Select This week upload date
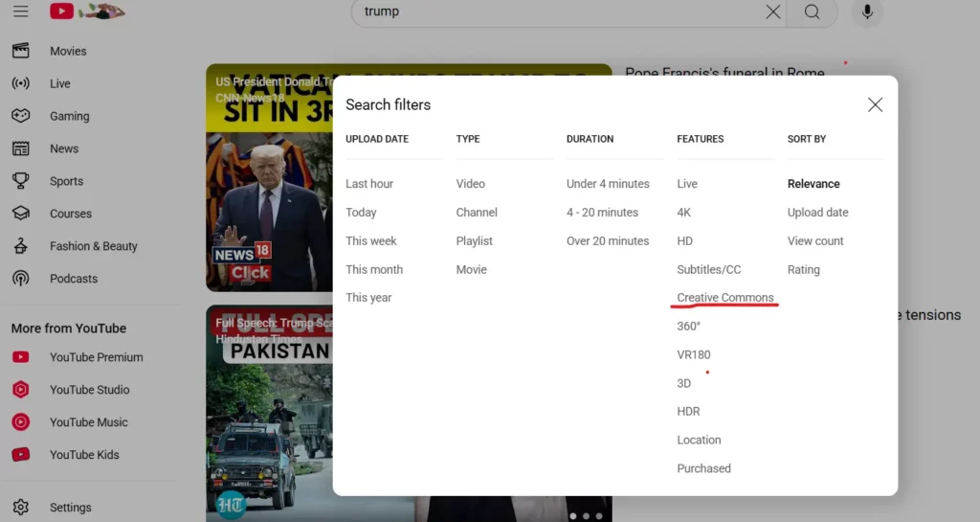The width and height of the screenshot is (980, 522). (370, 241)
